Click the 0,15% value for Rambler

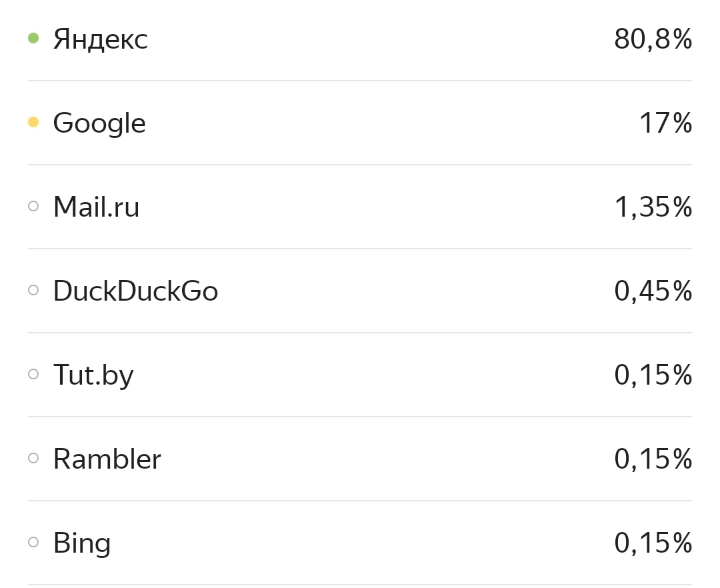pyautogui.click(x=653, y=460)
